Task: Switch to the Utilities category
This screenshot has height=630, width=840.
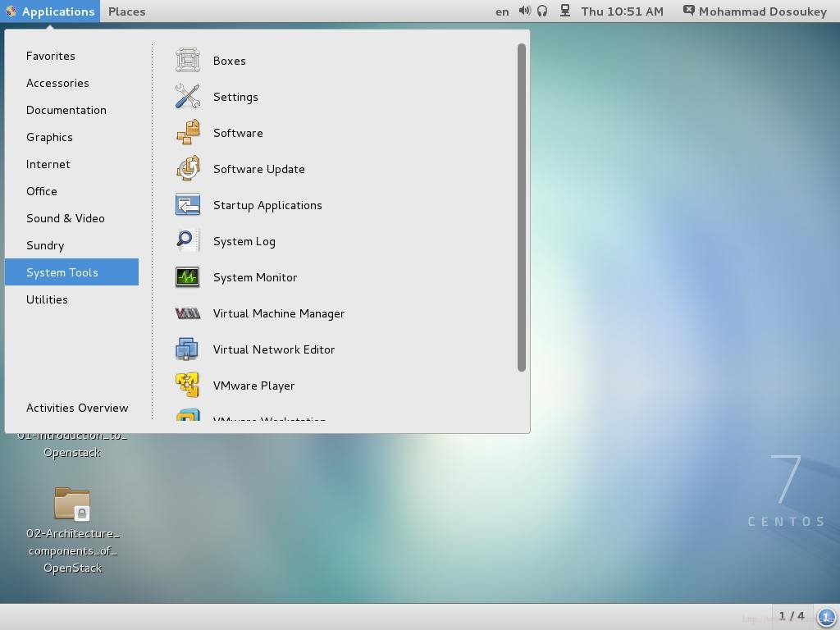Action: [x=47, y=299]
